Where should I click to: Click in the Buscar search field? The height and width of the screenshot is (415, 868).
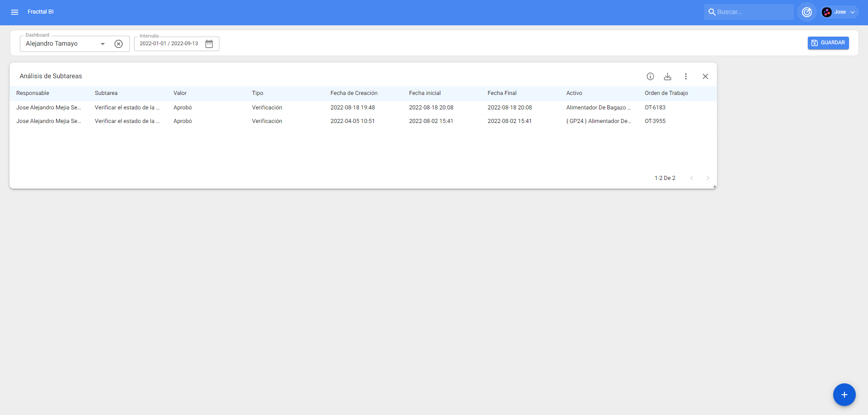751,12
